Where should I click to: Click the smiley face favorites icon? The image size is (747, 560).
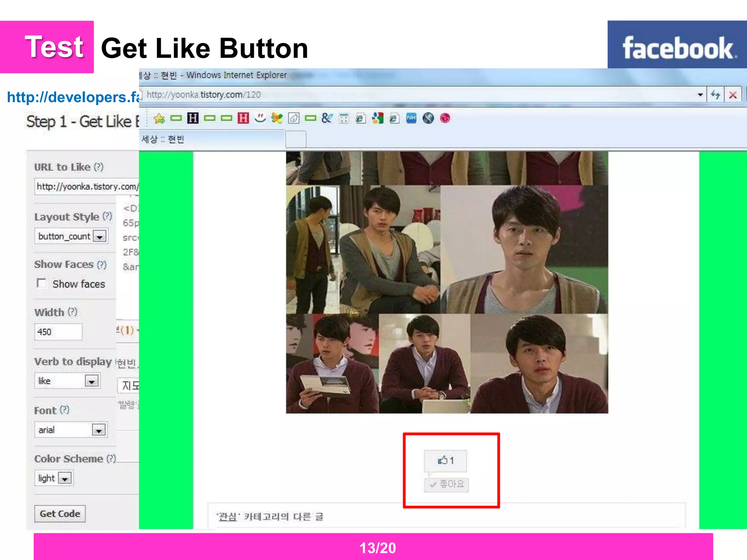pos(260,118)
